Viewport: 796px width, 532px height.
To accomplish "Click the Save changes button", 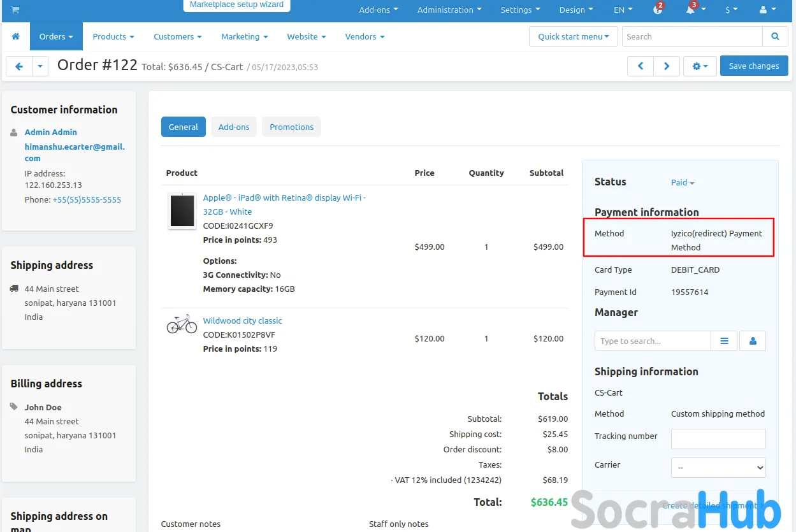I will click(x=753, y=66).
